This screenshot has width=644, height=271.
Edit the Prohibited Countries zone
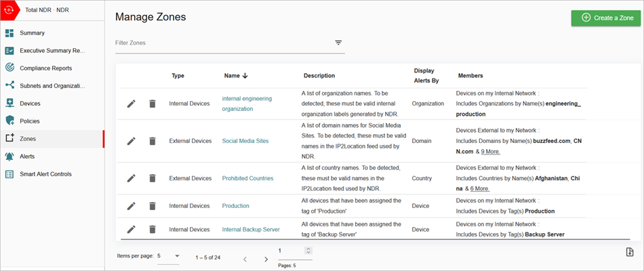[131, 178]
